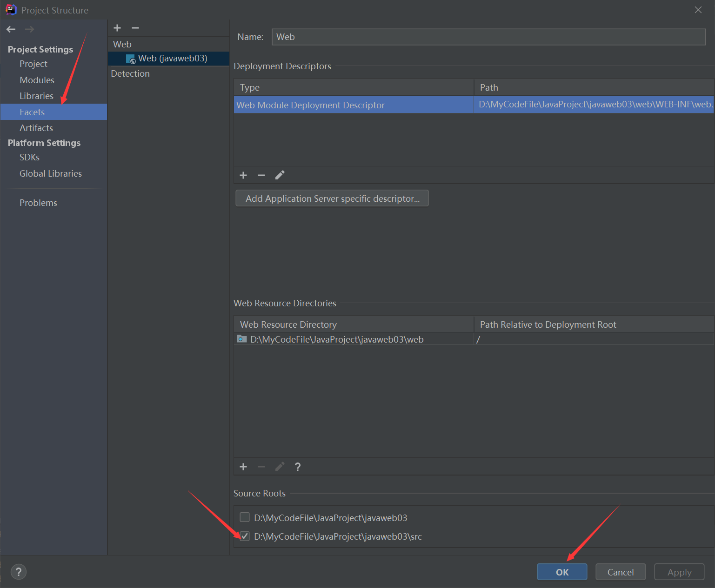Add a new facet with plus icon
715x588 pixels.
[117, 28]
